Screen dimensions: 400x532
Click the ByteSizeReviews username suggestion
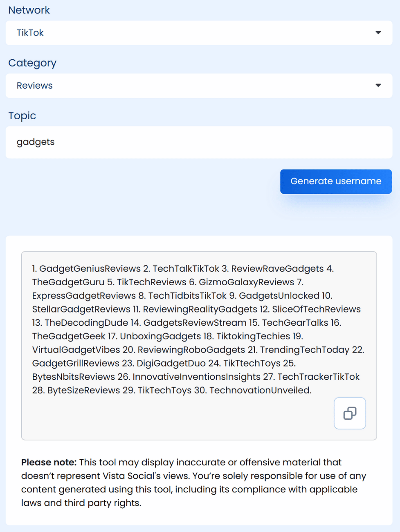pyautogui.click(x=83, y=390)
